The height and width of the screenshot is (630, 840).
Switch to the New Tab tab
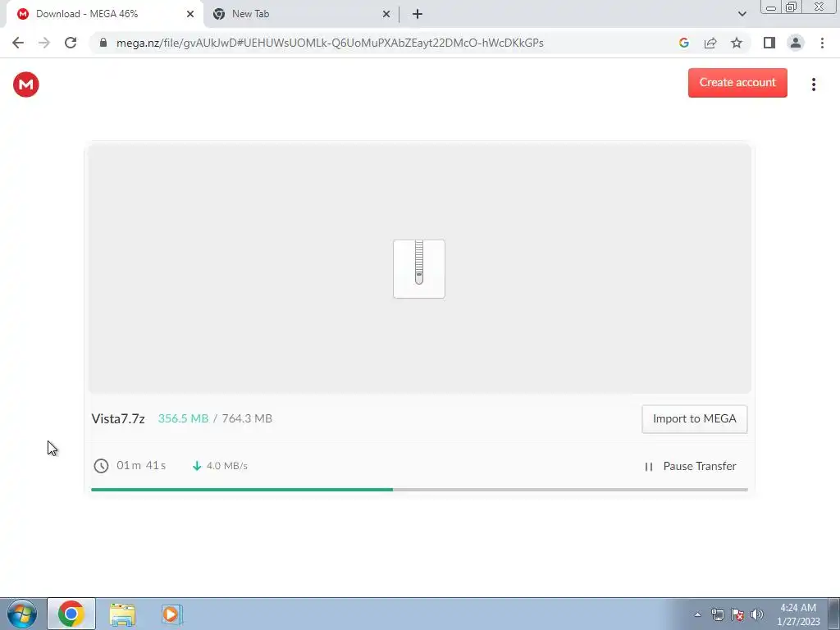point(300,14)
